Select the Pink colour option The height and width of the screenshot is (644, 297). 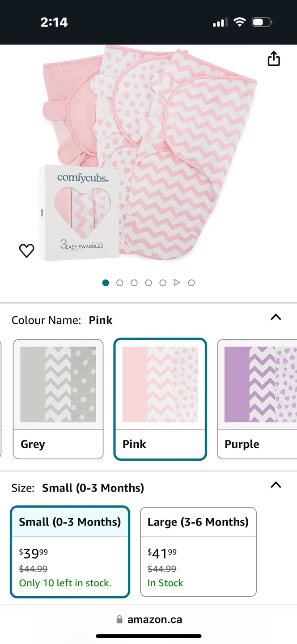click(160, 399)
